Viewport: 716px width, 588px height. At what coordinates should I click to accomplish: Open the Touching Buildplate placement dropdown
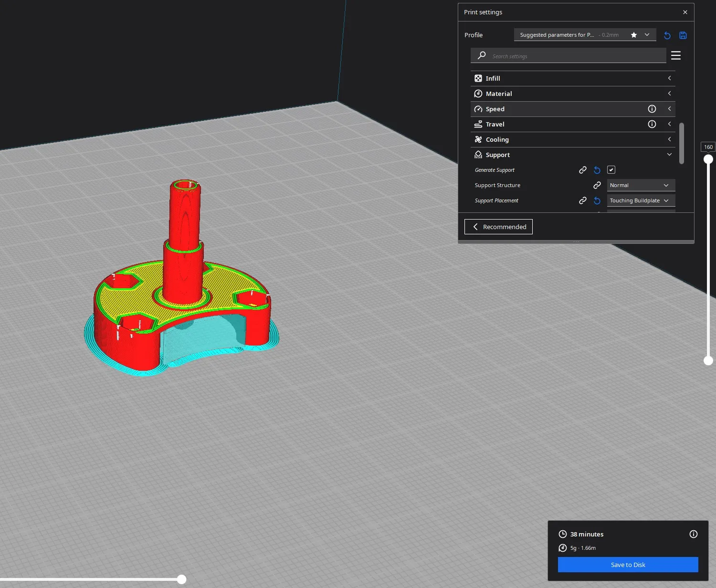[x=641, y=200]
